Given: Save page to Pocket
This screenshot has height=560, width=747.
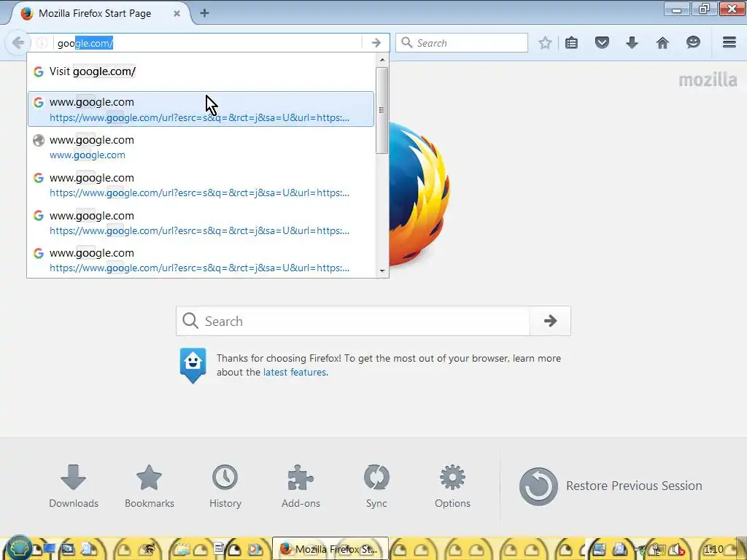Looking at the screenshot, I should click(x=602, y=43).
